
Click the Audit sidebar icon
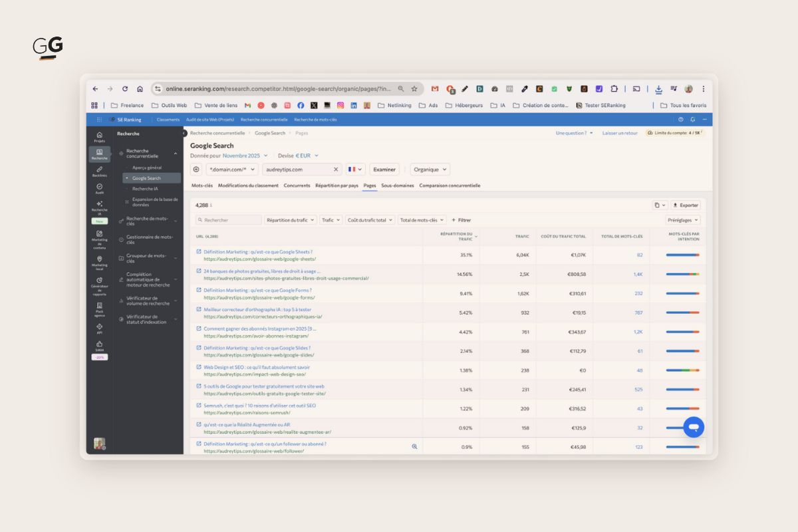(x=99, y=188)
